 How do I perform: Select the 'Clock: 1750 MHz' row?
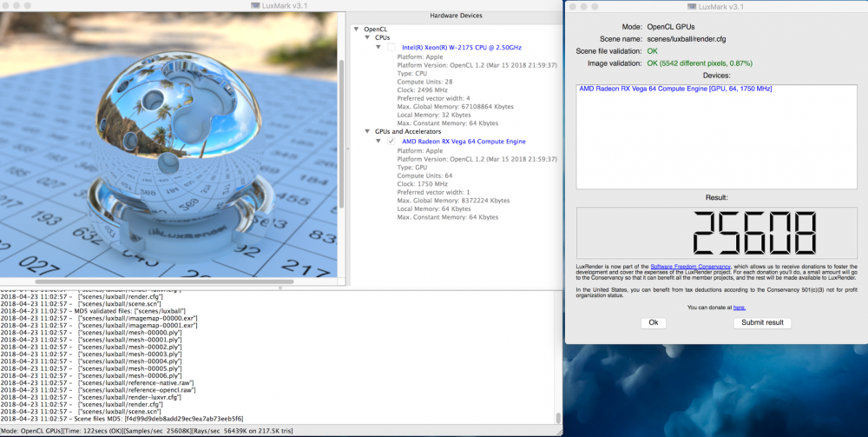coord(423,184)
